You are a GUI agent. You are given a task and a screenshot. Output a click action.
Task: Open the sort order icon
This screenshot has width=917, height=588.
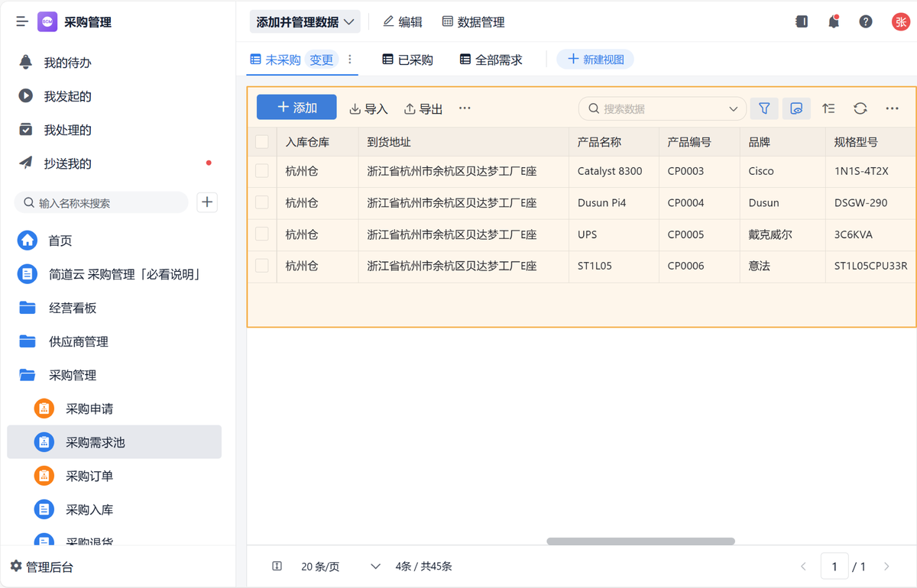(x=828, y=108)
